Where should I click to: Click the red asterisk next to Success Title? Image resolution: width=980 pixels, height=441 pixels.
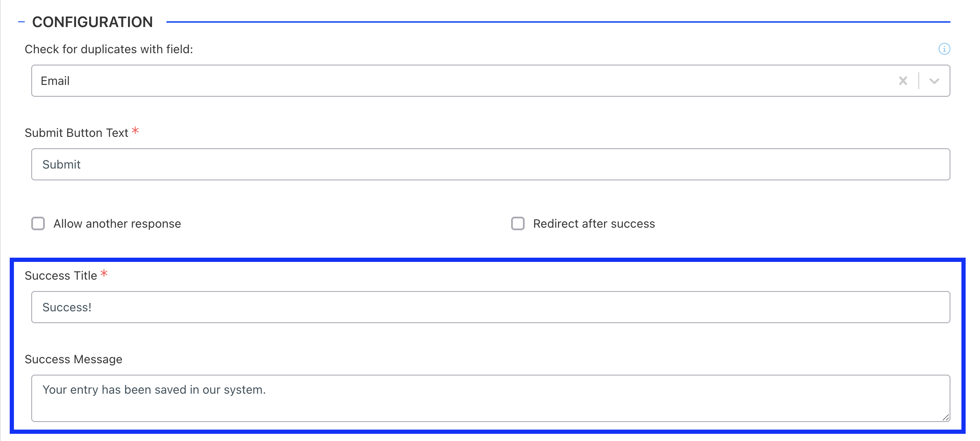tap(104, 273)
